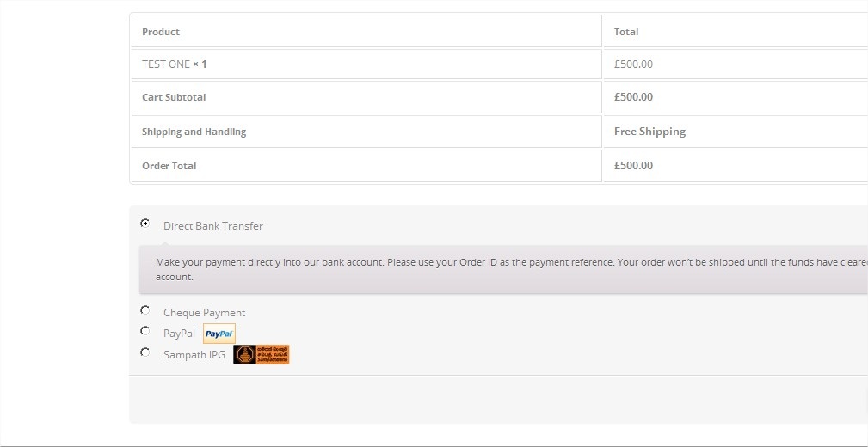
Task: Click the PayPal label text
Action: click(x=179, y=334)
